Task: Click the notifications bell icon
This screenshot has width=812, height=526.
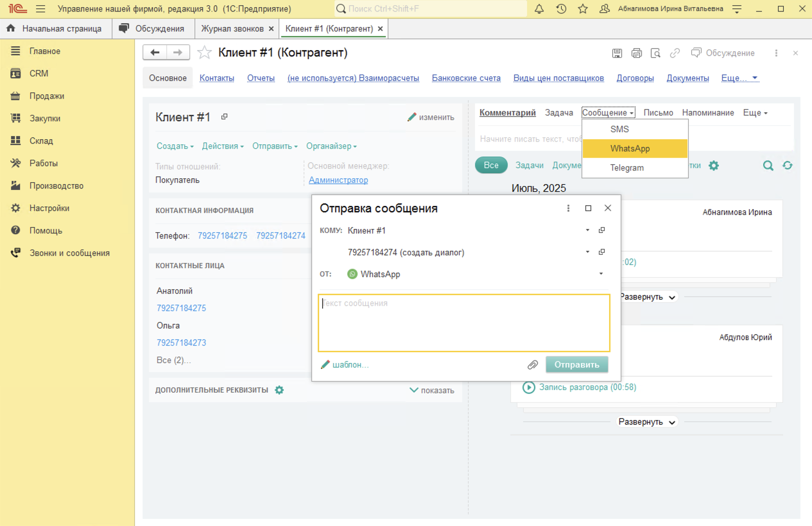Action: (539, 9)
